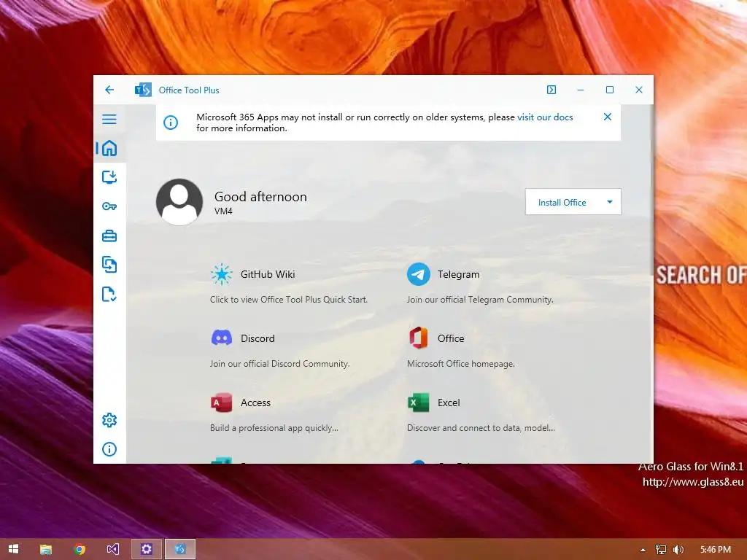Open the GitHub Wiki title link
Viewport: 747px width, 560px height.
click(x=268, y=274)
